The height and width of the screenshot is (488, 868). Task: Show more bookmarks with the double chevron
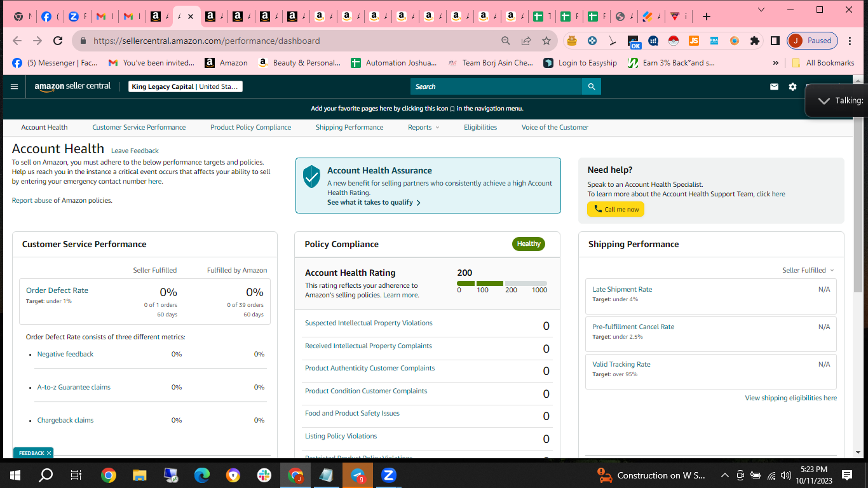[x=775, y=63]
